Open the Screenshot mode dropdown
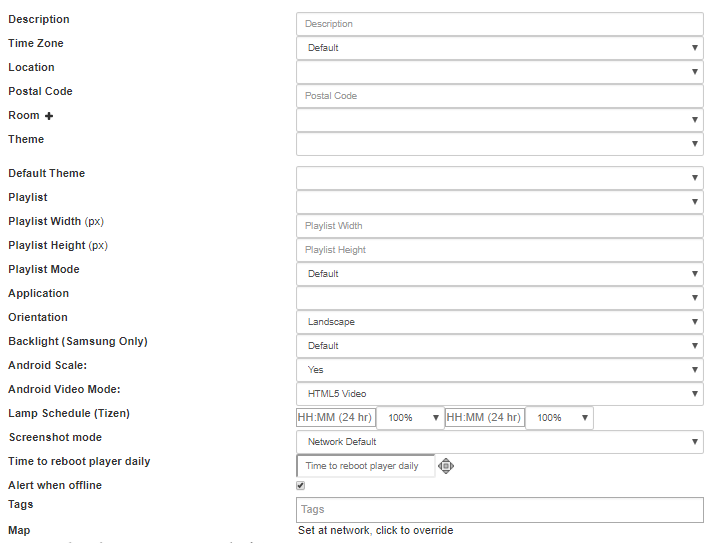The height and width of the screenshot is (543, 709). point(500,442)
